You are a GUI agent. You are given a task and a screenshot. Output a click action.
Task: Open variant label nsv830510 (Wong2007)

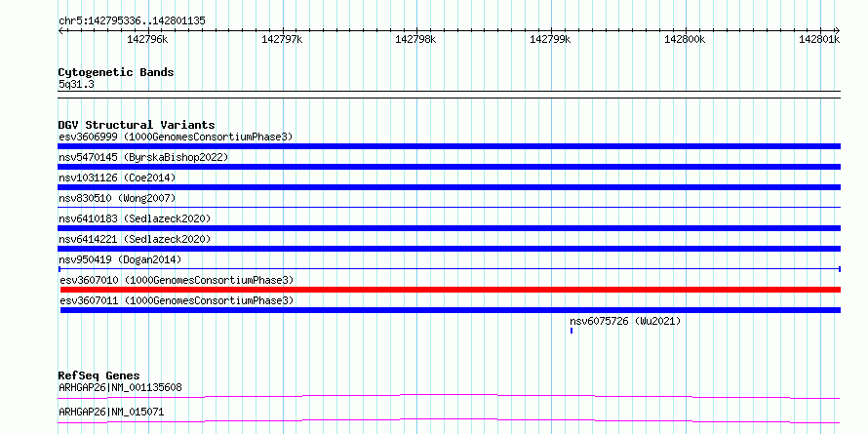[x=117, y=198]
